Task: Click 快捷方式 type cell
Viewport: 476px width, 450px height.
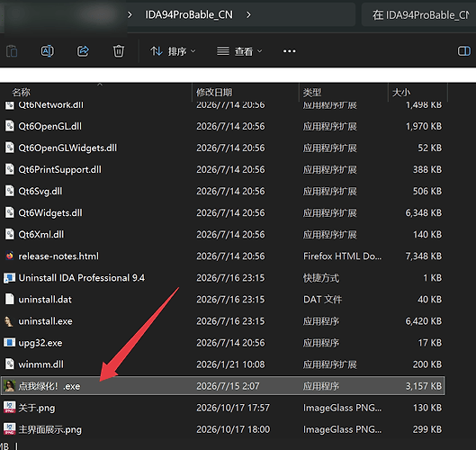Action: pos(321,277)
